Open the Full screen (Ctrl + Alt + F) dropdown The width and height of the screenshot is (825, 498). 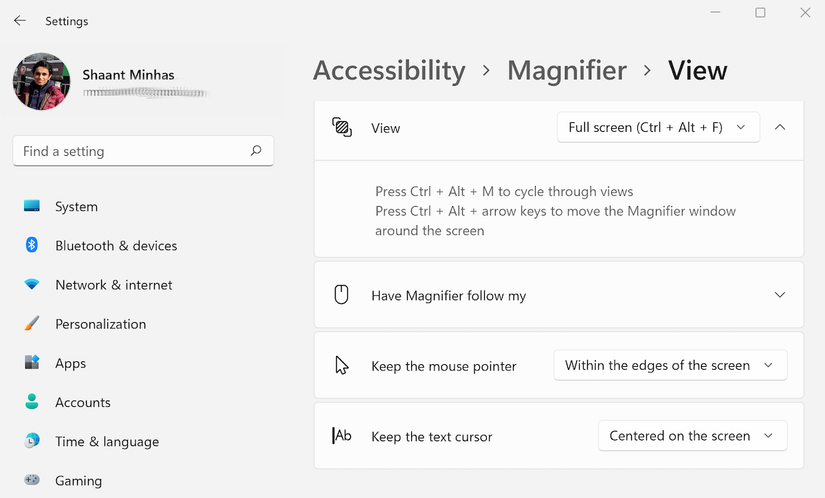[x=658, y=127]
